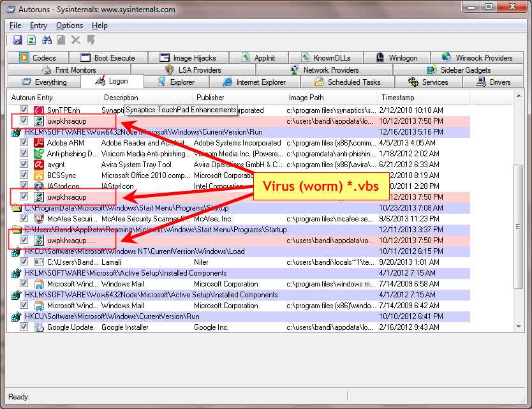Click the scrollbar down arrow

tap(519, 327)
